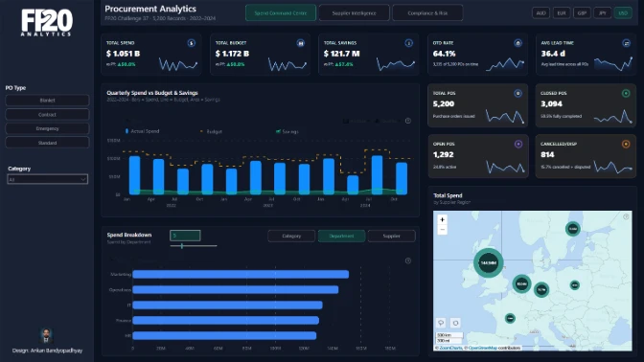644x362 pixels.
Task: Click the Spend Breakdown top-N input box
Action: pyautogui.click(x=185, y=236)
